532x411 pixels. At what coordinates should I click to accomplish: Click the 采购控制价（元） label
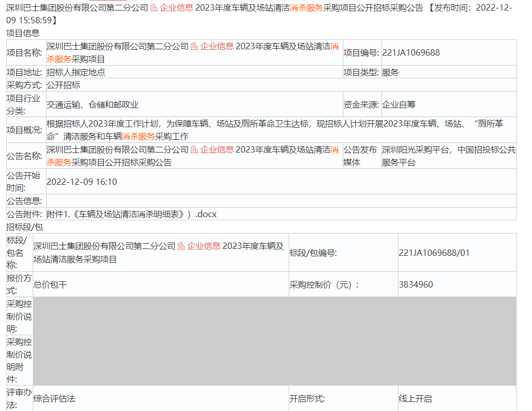324,284
